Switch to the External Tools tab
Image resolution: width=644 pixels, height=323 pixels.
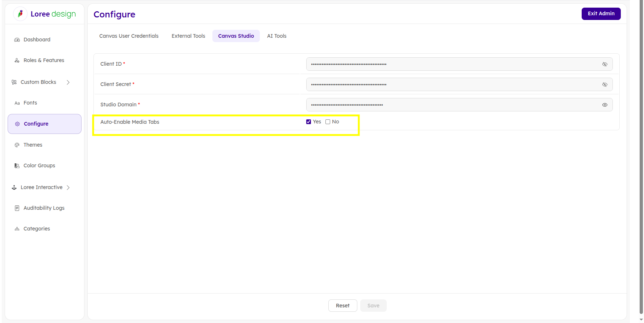(188, 36)
